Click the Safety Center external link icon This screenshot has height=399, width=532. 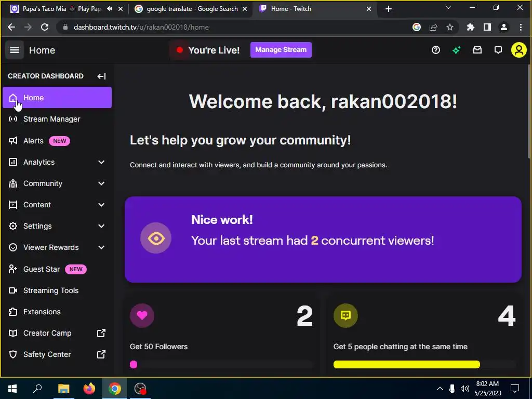tap(101, 354)
